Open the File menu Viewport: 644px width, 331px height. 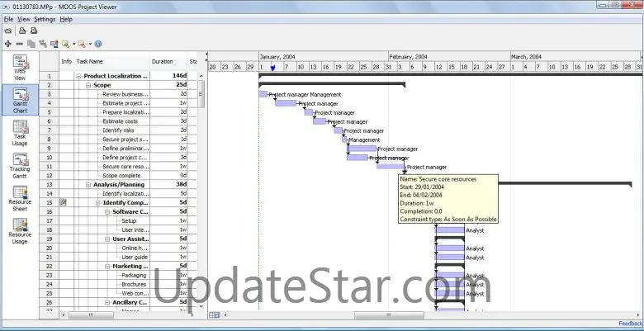pos(8,19)
